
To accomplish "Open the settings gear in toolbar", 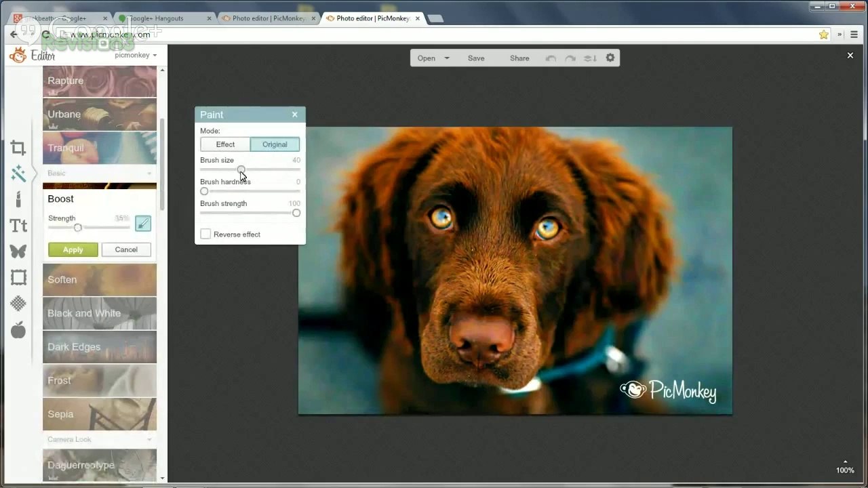I will pos(610,58).
